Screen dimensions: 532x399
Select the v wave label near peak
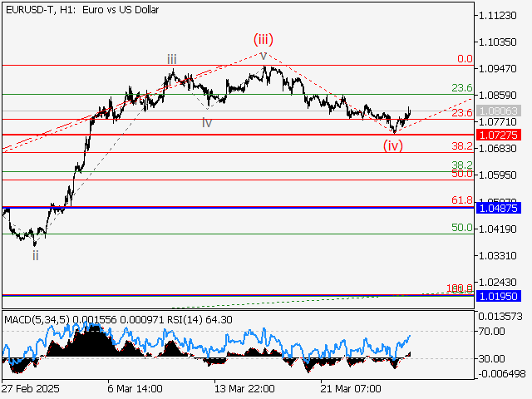click(264, 56)
